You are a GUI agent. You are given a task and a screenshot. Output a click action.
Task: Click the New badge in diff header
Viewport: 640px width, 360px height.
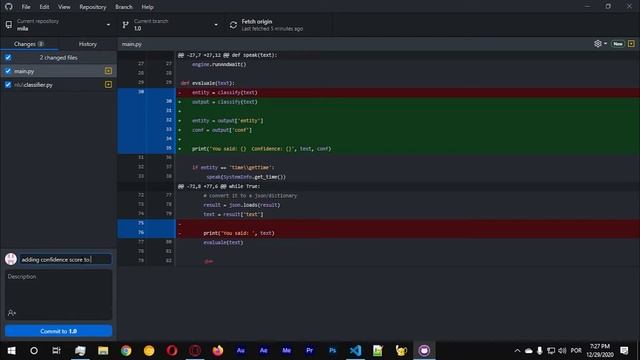[x=618, y=44]
